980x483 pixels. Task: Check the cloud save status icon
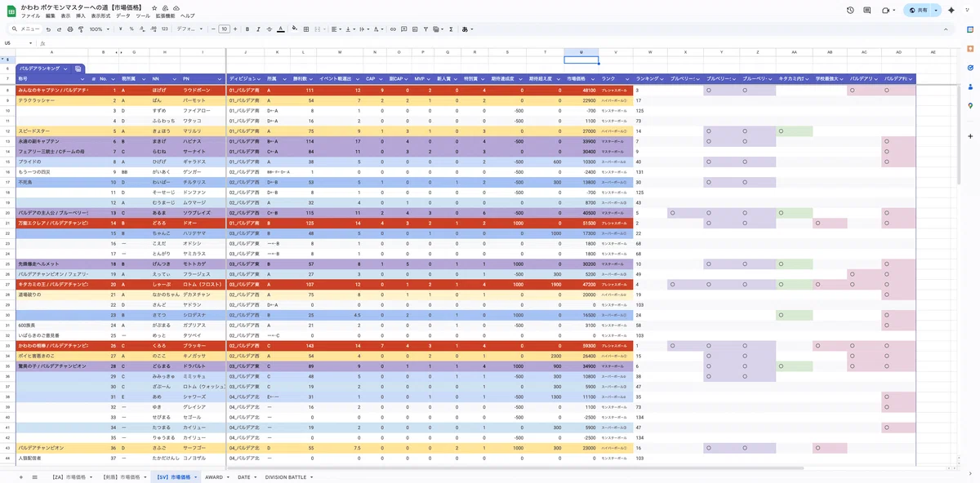click(x=176, y=7)
